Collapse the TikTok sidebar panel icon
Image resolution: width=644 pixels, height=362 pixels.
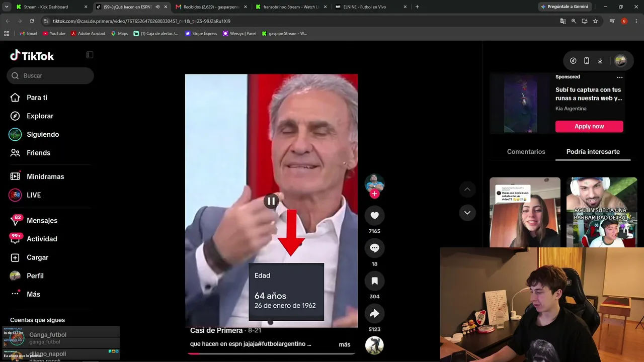[x=90, y=55]
